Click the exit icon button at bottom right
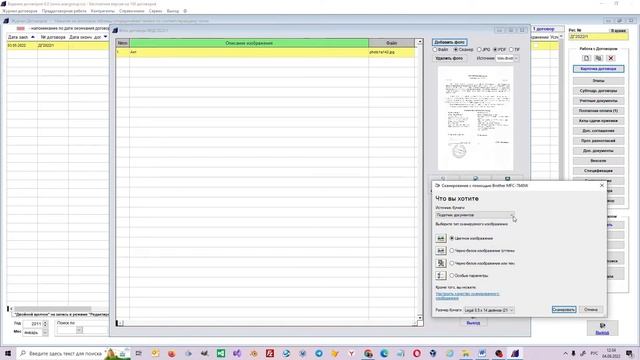Image resolution: width=640 pixels, height=360 pixels. point(602,328)
